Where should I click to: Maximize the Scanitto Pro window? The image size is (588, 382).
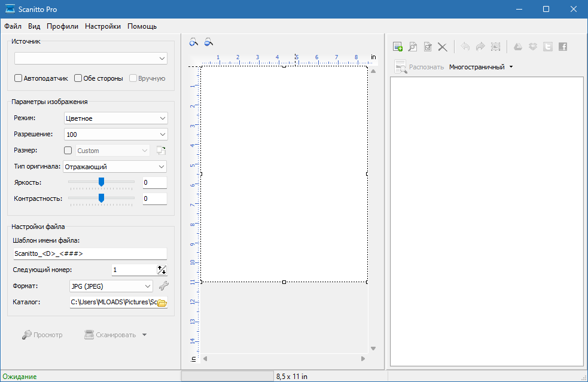coord(546,9)
